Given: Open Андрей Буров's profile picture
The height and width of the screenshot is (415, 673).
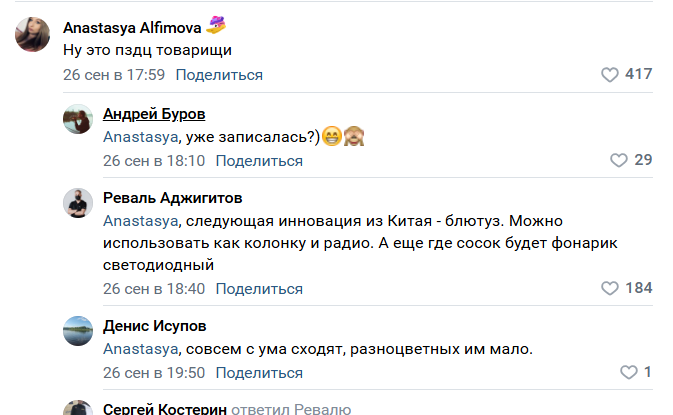Looking at the screenshot, I should pos(78,123).
